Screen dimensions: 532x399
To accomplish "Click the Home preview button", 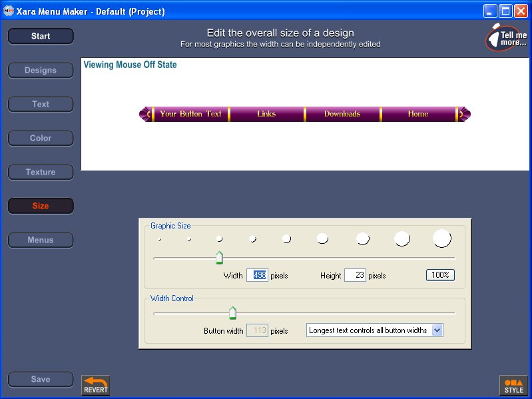I will pyautogui.click(x=418, y=114).
